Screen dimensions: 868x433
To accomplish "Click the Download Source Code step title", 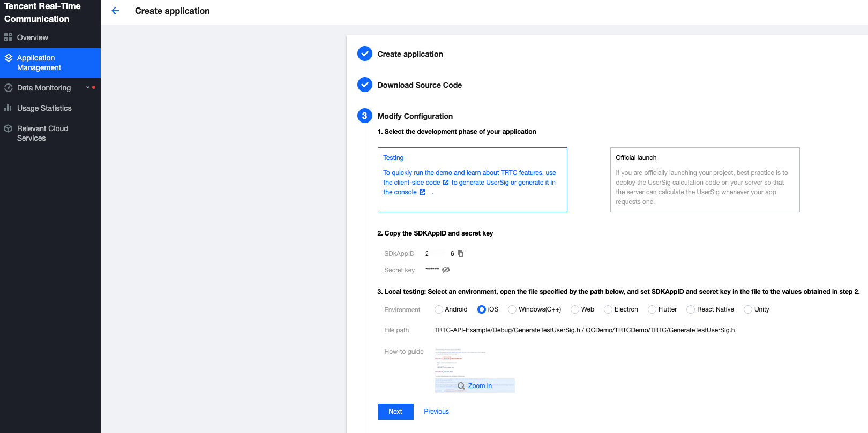I will tap(420, 85).
